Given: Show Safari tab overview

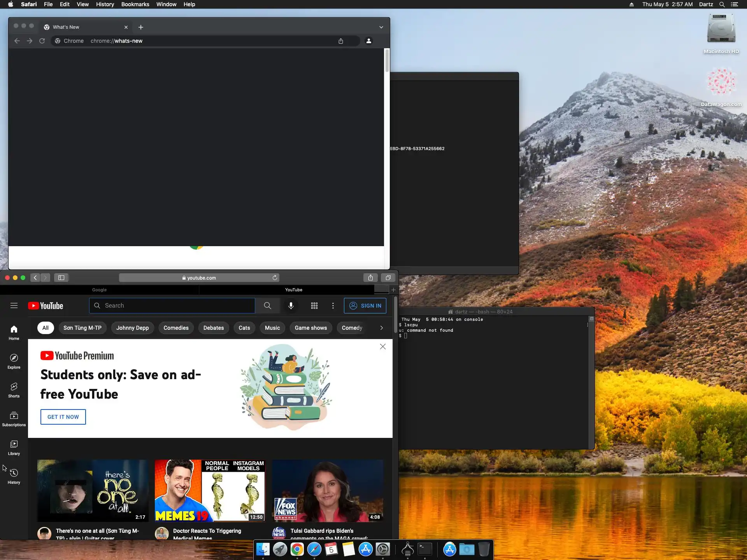Looking at the screenshot, I should [x=388, y=278].
